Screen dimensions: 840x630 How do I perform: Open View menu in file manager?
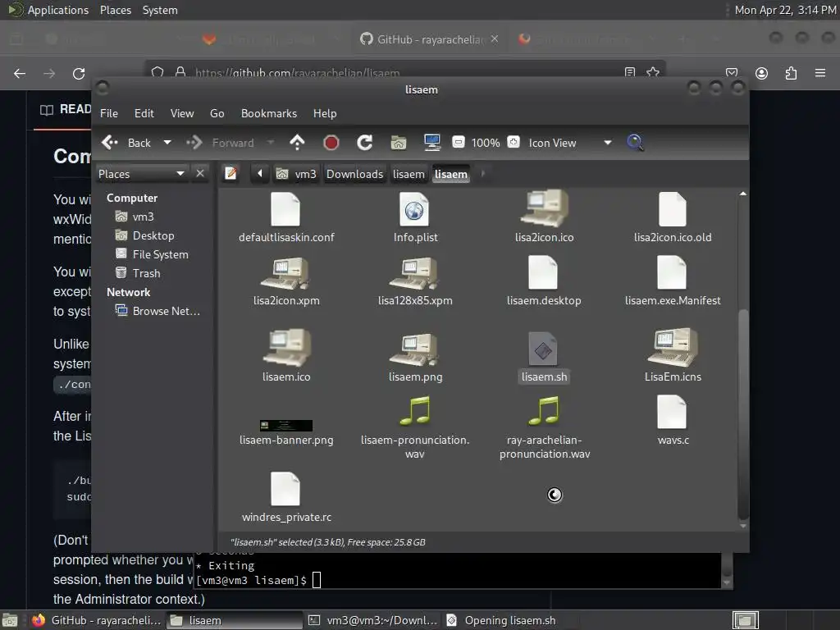click(182, 113)
